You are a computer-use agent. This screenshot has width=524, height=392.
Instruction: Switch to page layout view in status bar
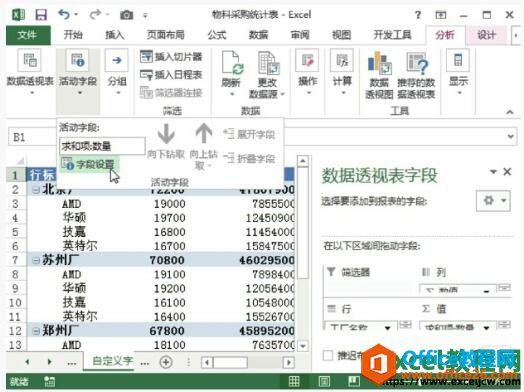point(324,381)
